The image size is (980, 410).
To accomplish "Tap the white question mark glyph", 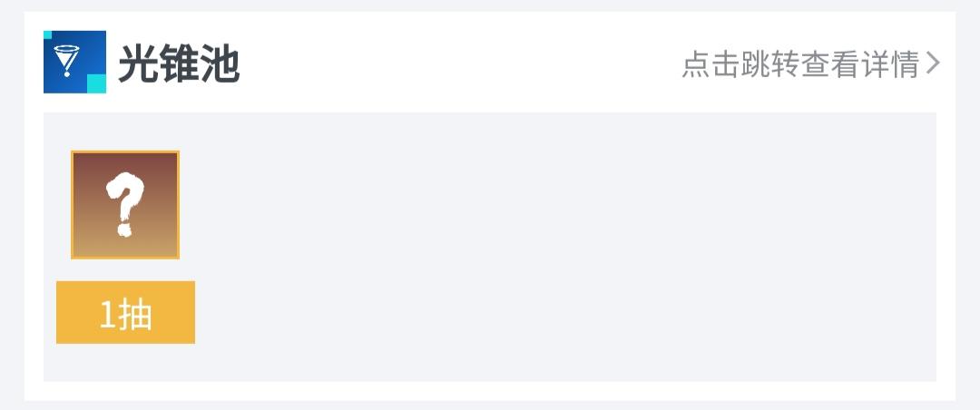I will pyautogui.click(x=125, y=205).
